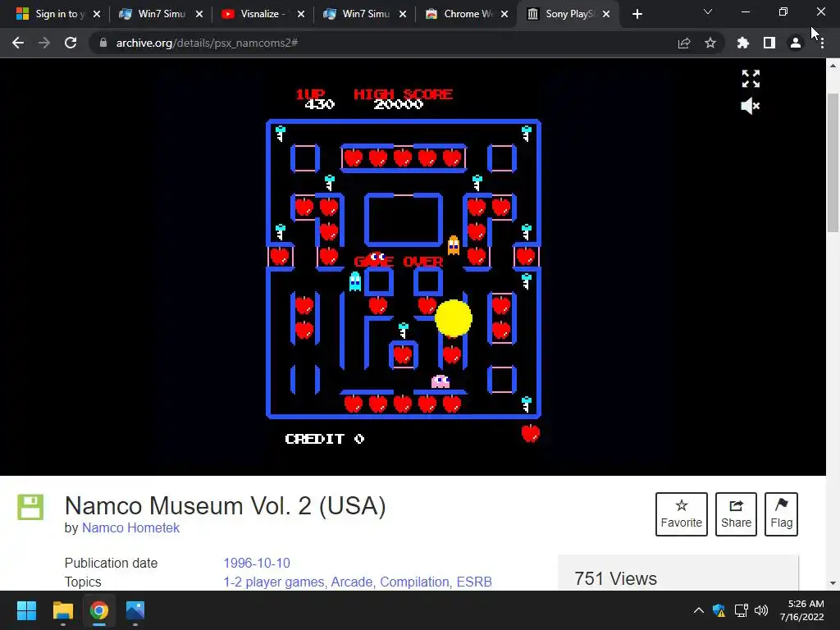Select the Sony PlayStation tab
Viewport: 840px width, 630px height.
pyautogui.click(x=561, y=14)
